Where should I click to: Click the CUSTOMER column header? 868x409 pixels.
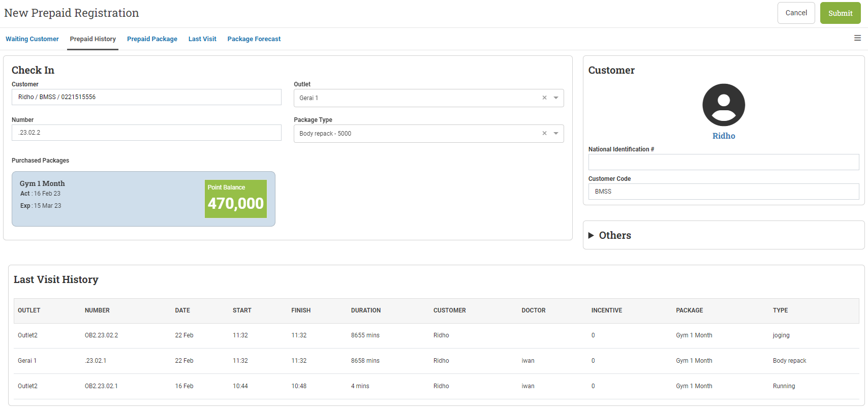(450, 310)
